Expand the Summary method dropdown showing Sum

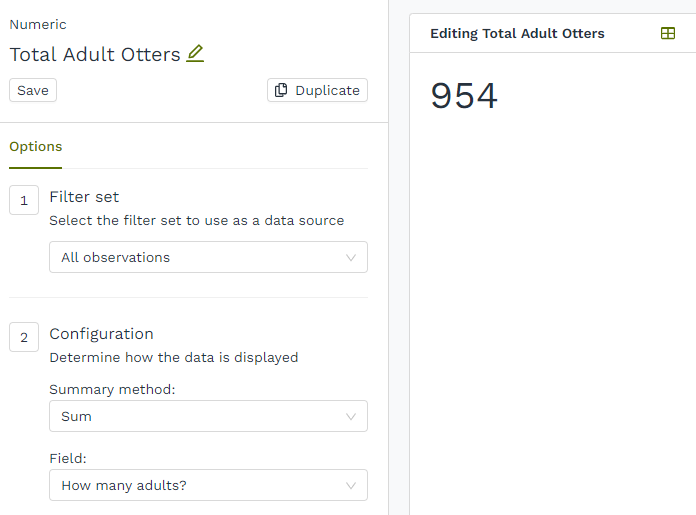point(208,416)
